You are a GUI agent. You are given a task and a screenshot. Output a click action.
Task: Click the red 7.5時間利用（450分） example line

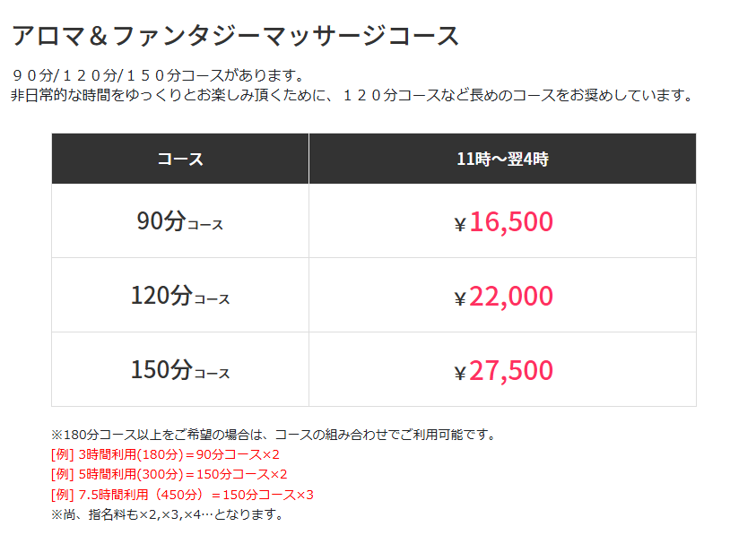pos(182,494)
